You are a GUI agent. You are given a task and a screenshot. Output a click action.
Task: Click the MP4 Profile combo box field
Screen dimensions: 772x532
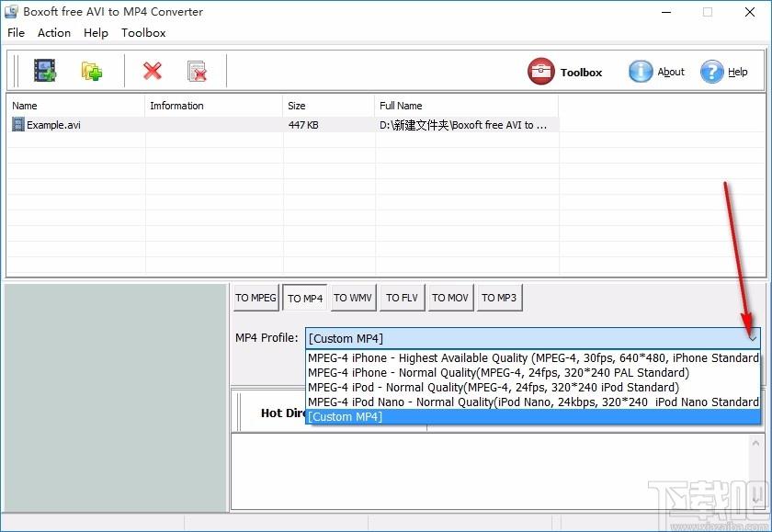(533, 339)
